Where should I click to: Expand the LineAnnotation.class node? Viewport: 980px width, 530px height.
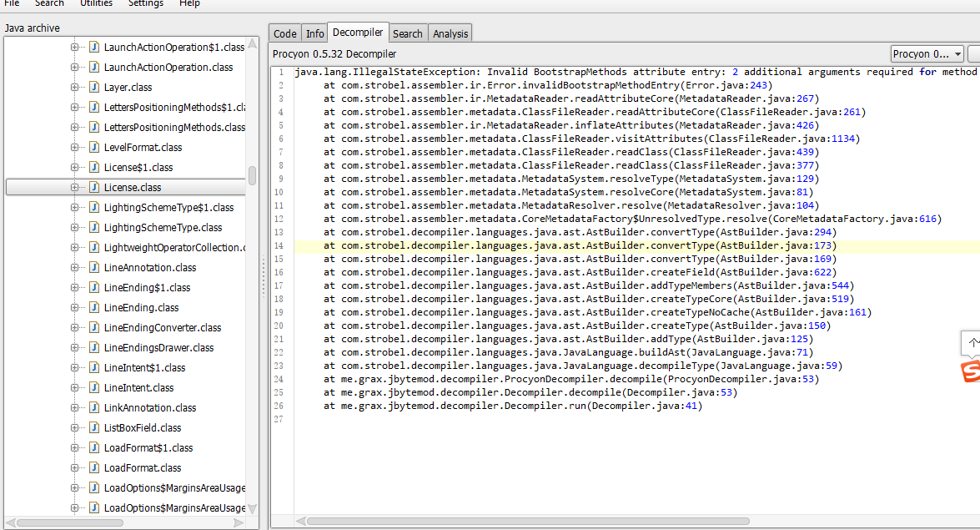click(x=74, y=267)
